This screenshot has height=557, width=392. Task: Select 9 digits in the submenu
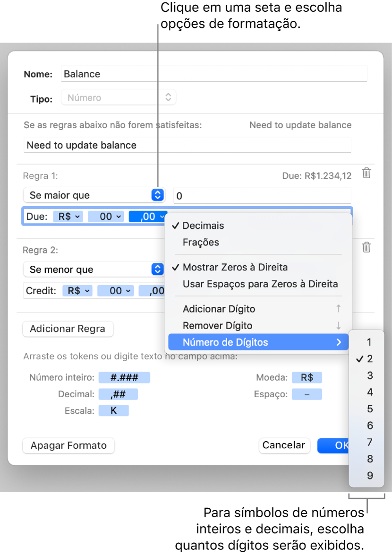coord(367,476)
